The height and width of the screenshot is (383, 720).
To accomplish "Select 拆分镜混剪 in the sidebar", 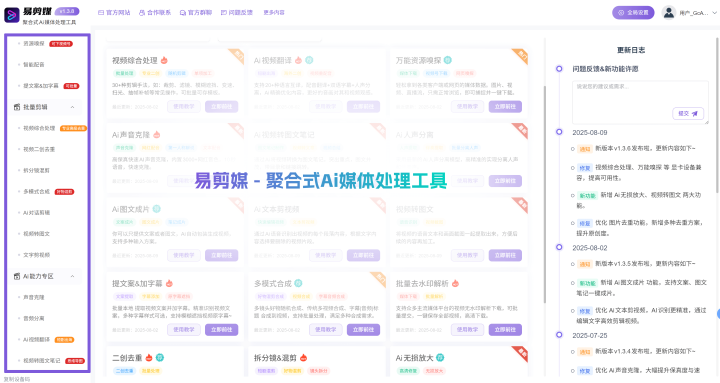I will [36, 170].
